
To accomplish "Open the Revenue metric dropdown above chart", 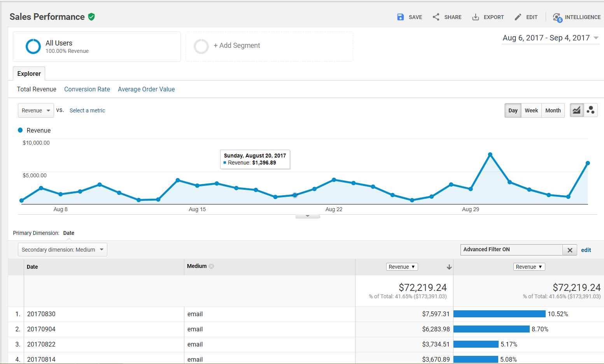I will click(x=36, y=110).
